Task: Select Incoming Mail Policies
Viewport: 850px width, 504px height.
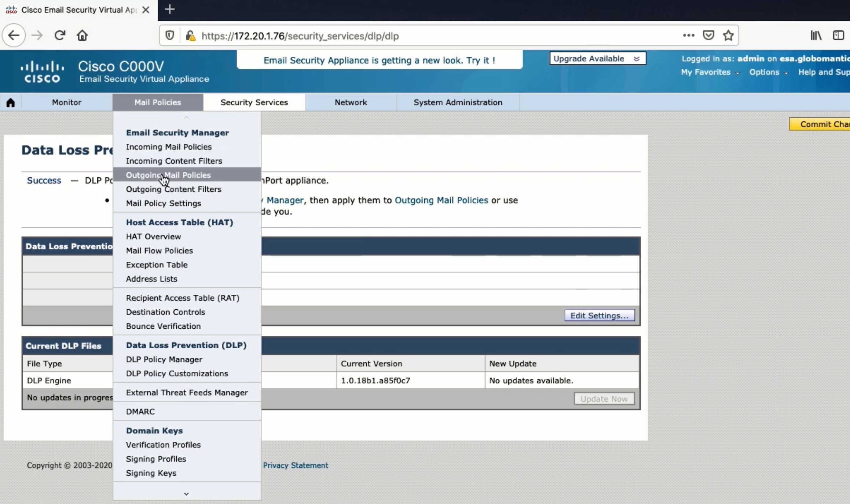Action: pos(169,147)
